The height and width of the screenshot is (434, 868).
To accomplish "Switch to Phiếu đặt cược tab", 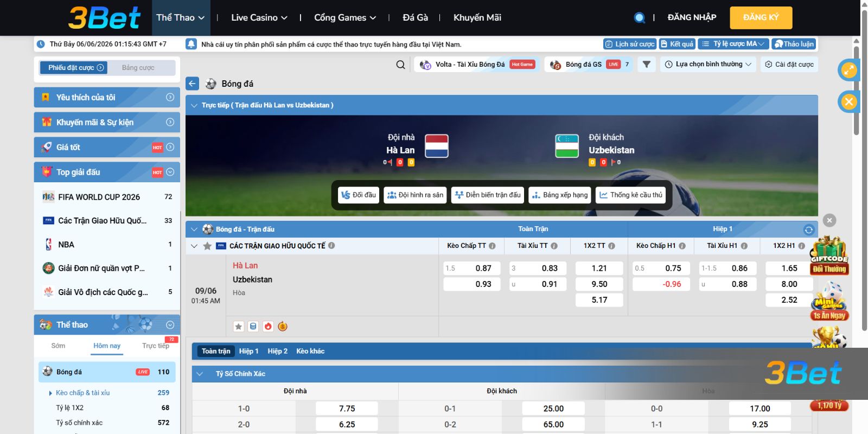I will pyautogui.click(x=73, y=68).
